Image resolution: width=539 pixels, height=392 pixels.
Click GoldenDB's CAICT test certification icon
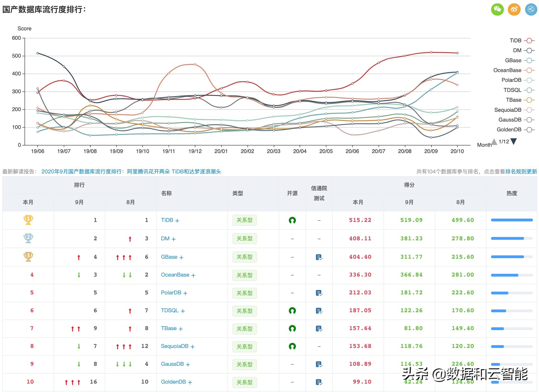pos(319,382)
